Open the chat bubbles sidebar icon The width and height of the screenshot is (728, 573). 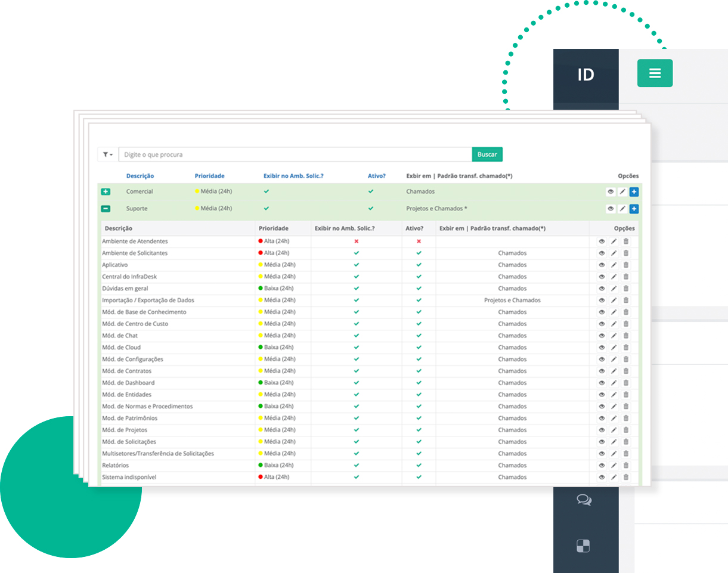(584, 500)
